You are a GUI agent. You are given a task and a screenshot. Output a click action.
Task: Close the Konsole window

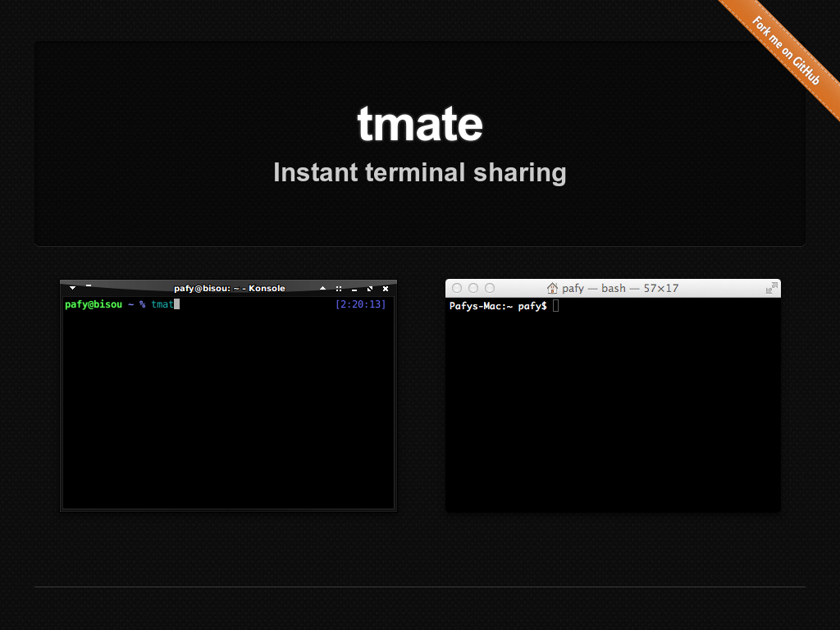tap(386, 289)
